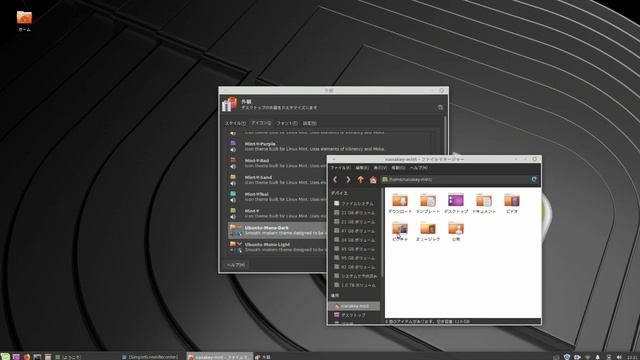The width and height of the screenshot is (640, 360).
Task: Open the ビデオ folder
Action: coord(512,203)
